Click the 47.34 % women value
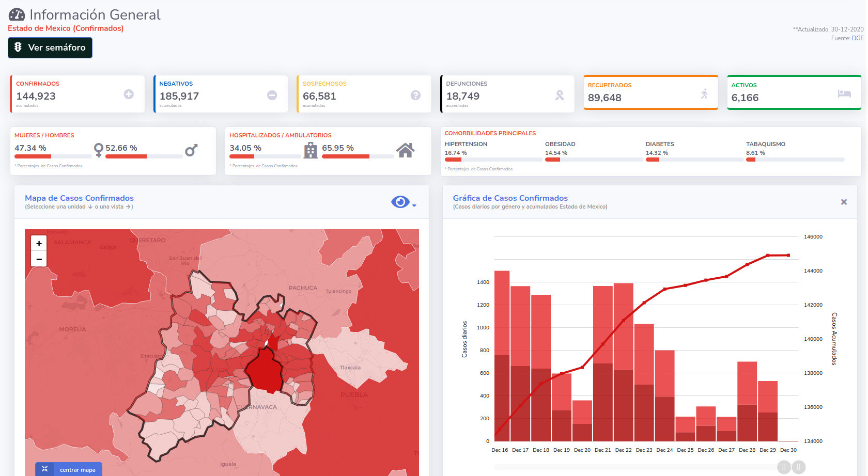Image resolution: width=868 pixels, height=476 pixels. click(x=30, y=148)
